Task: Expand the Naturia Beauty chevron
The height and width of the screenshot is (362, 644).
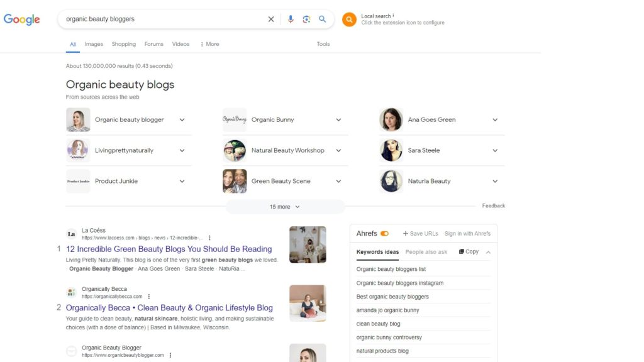Action: point(495,182)
